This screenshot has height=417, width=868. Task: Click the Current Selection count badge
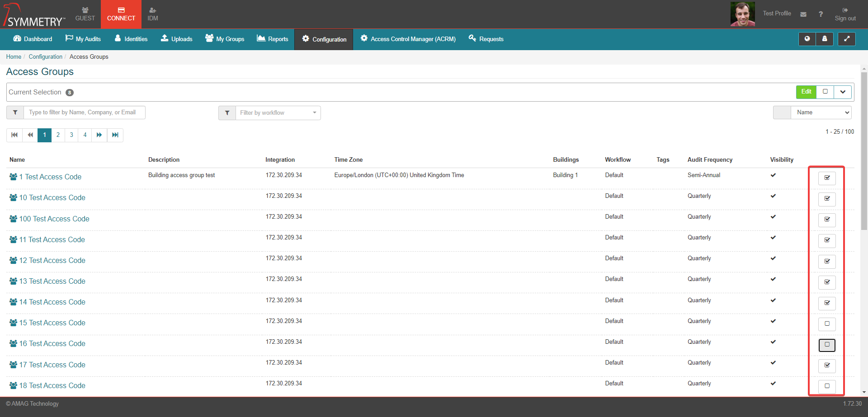70,93
